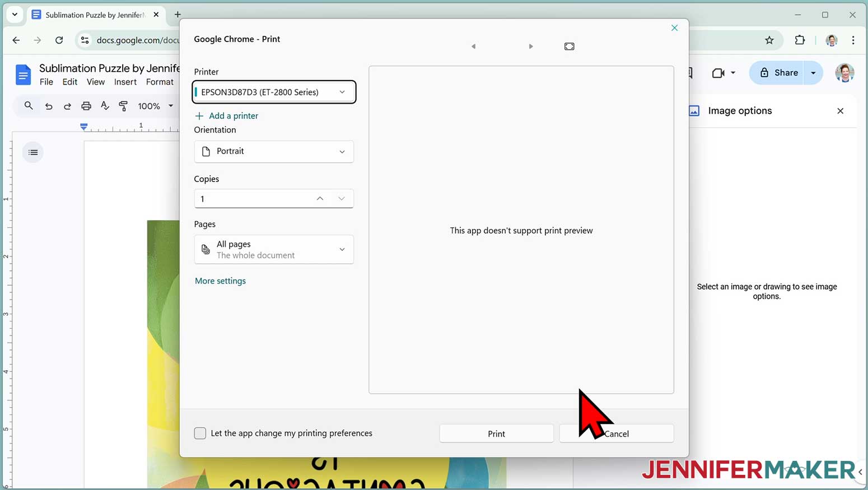868x490 pixels.
Task: Click the Cancel button
Action: tap(616, 433)
